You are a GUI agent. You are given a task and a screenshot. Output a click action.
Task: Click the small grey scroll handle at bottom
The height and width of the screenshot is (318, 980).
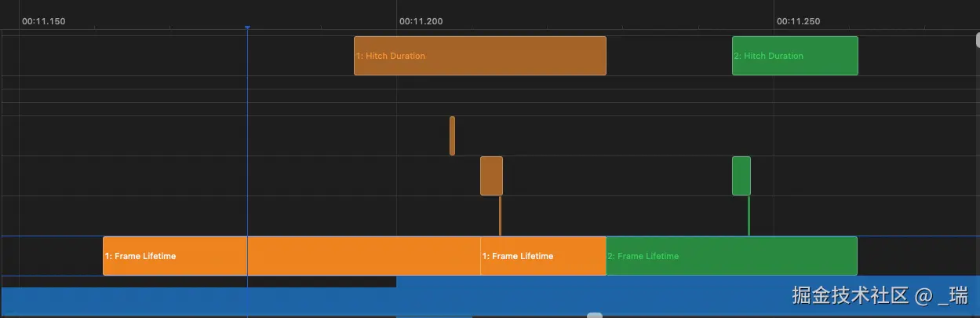pyautogui.click(x=595, y=316)
